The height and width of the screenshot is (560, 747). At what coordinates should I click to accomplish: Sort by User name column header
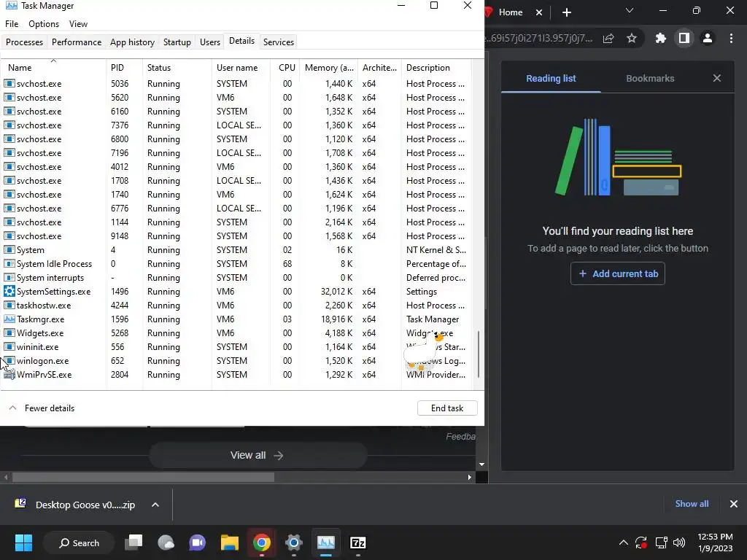pyautogui.click(x=241, y=68)
